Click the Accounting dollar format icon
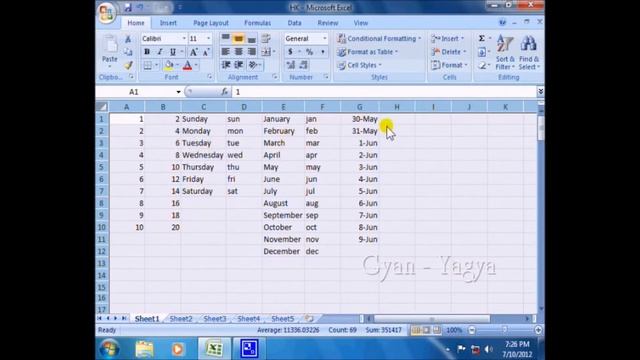 (x=290, y=52)
